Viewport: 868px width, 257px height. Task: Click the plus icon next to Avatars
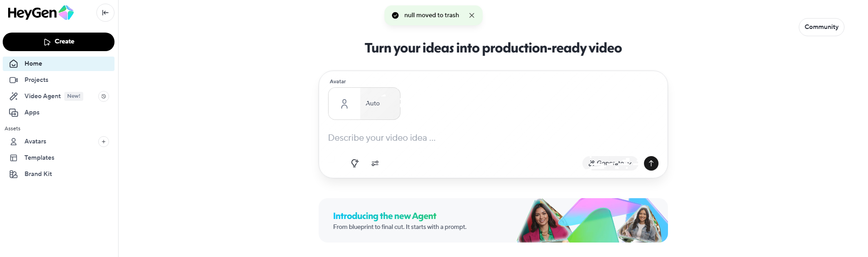point(104,142)
